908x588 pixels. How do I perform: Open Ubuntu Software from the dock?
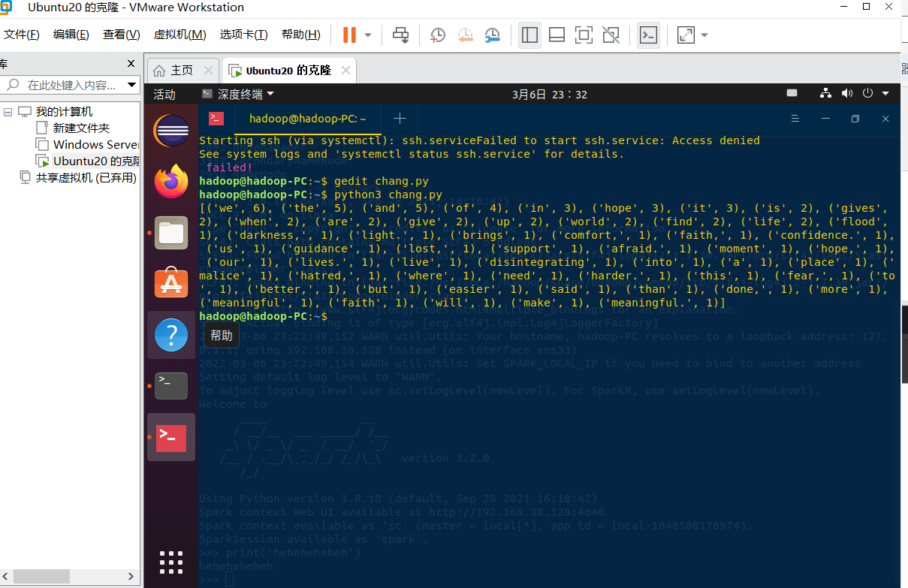tap(171, 282)
